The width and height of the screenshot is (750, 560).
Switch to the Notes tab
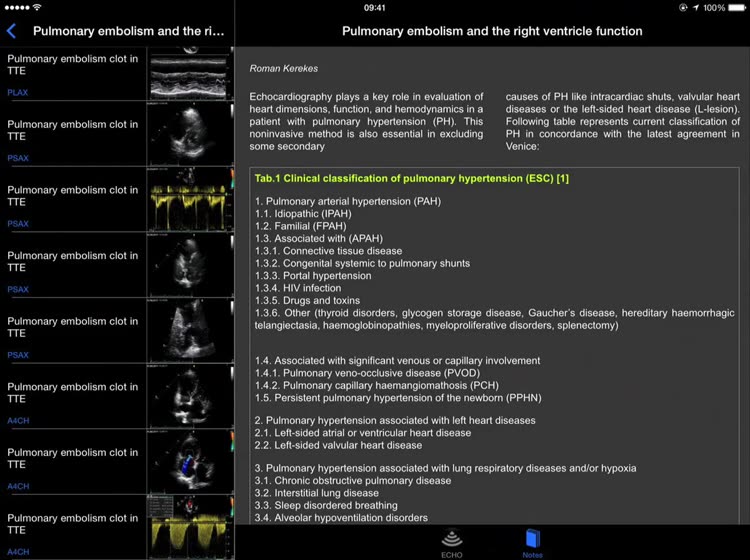click(x=532, y=544)
